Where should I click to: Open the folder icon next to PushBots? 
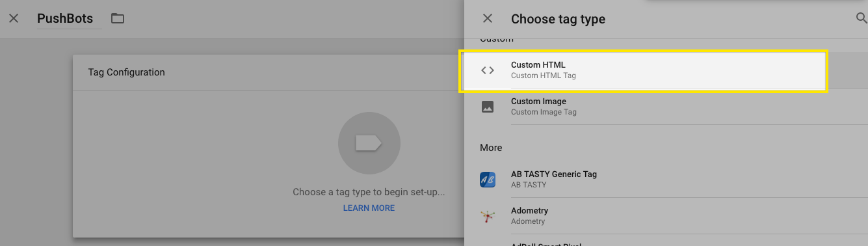pos(118,18)
